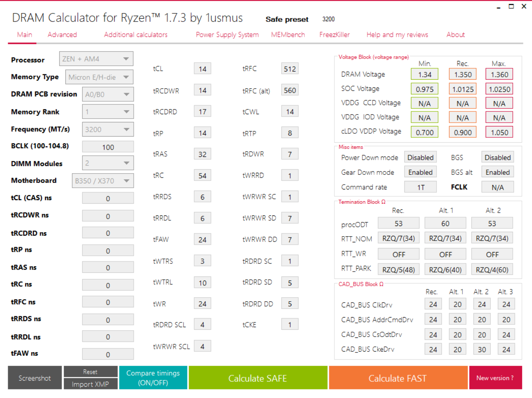
Task: Focus the tRP ns input field
Action: tap(108, 250)
